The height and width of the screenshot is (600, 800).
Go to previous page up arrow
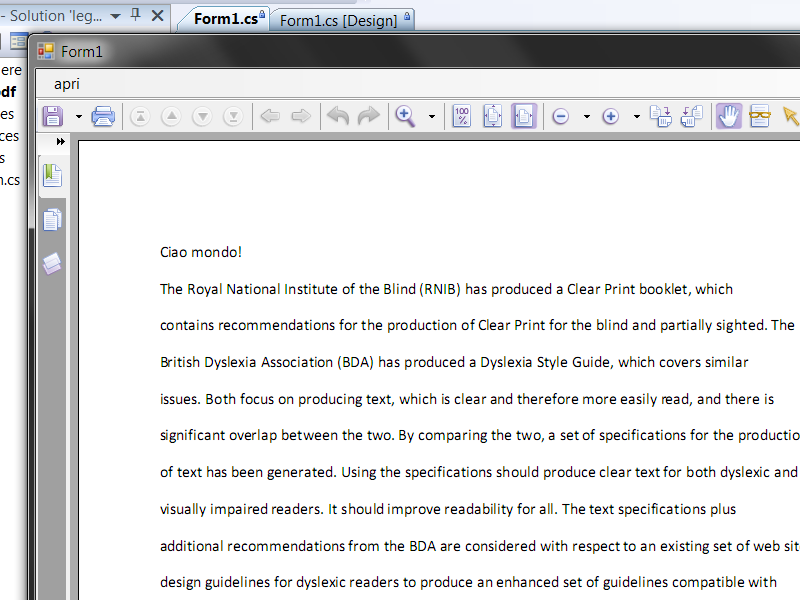[x=171, y=117]
